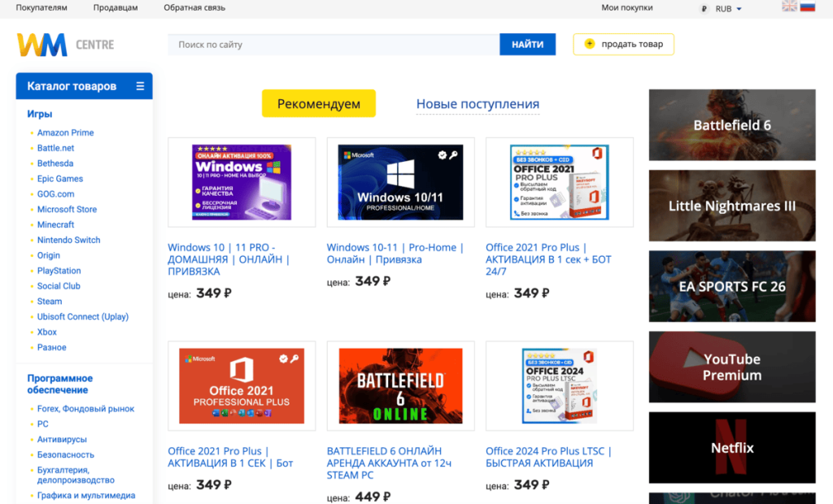Click the ruble currency icon
The width and height of the screenshot is (833, 504).
click(x=704, y=9)
